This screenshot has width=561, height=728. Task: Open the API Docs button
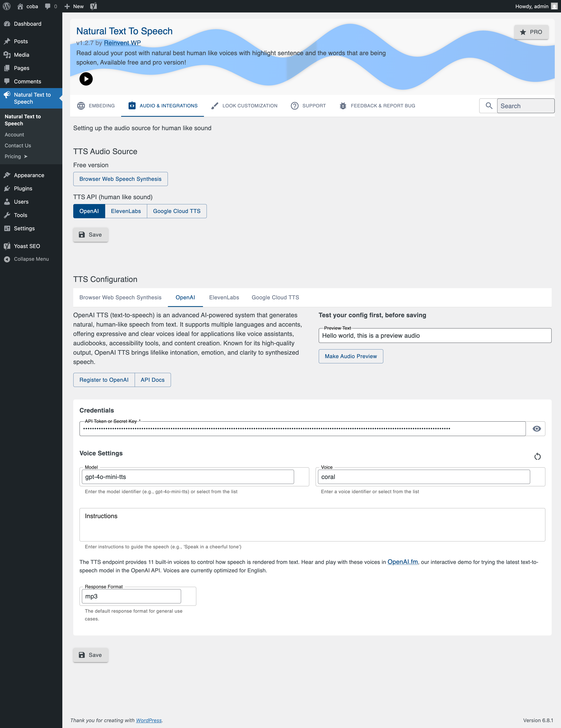(153, 380)
